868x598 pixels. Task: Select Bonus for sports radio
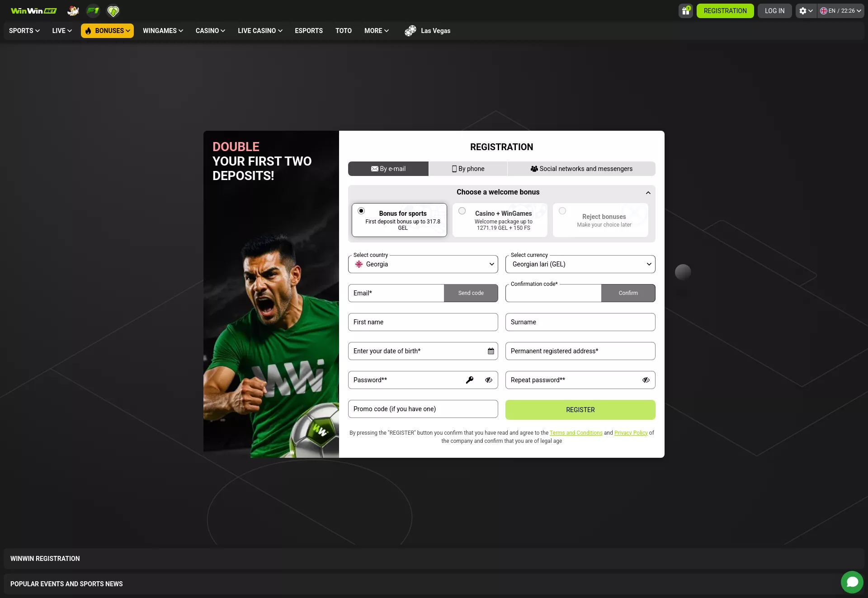tap(361, 211)
